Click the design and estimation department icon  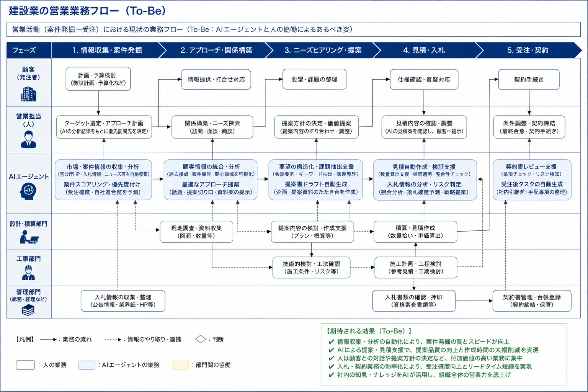pos(29,237)
